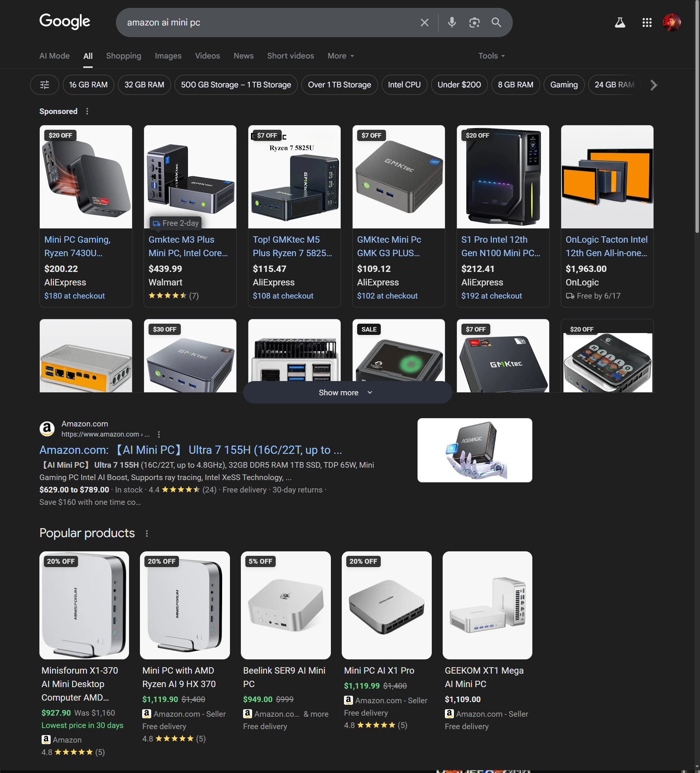Clear the search query with X

424,23
